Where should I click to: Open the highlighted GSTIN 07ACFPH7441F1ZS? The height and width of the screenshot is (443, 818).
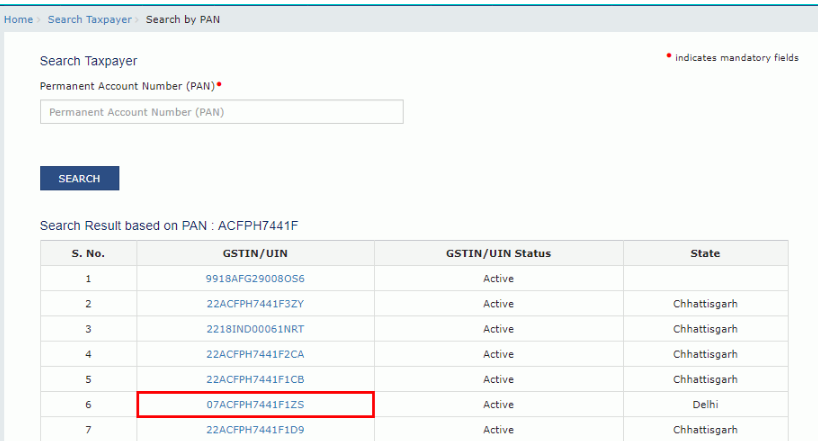[x=255, y=405]
